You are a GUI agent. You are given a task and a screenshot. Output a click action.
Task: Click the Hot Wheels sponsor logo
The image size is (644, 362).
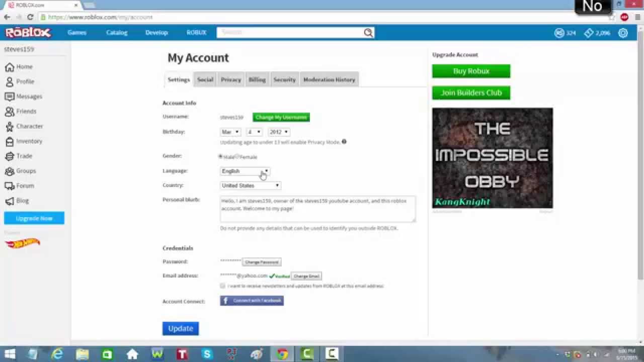pos(23,243)
